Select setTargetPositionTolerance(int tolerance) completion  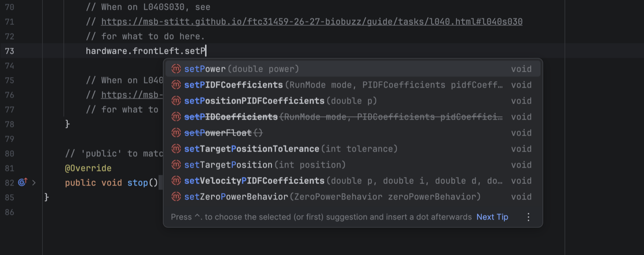(353, 149)
